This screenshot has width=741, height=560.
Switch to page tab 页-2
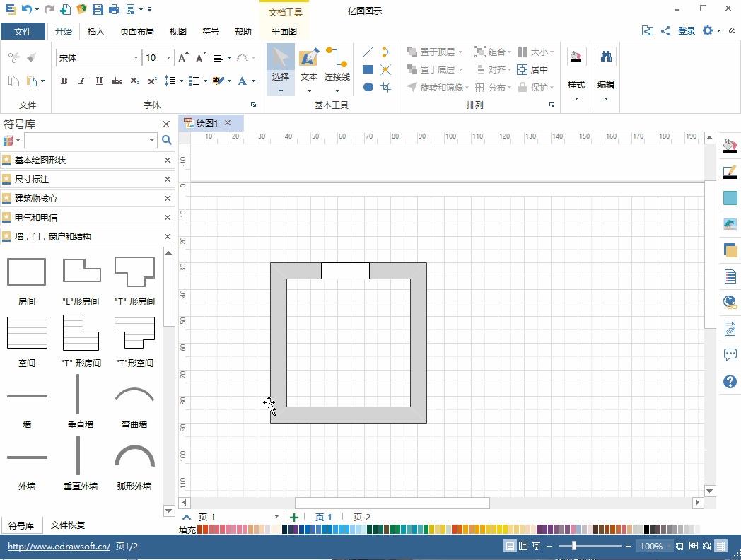click(362, 517)
